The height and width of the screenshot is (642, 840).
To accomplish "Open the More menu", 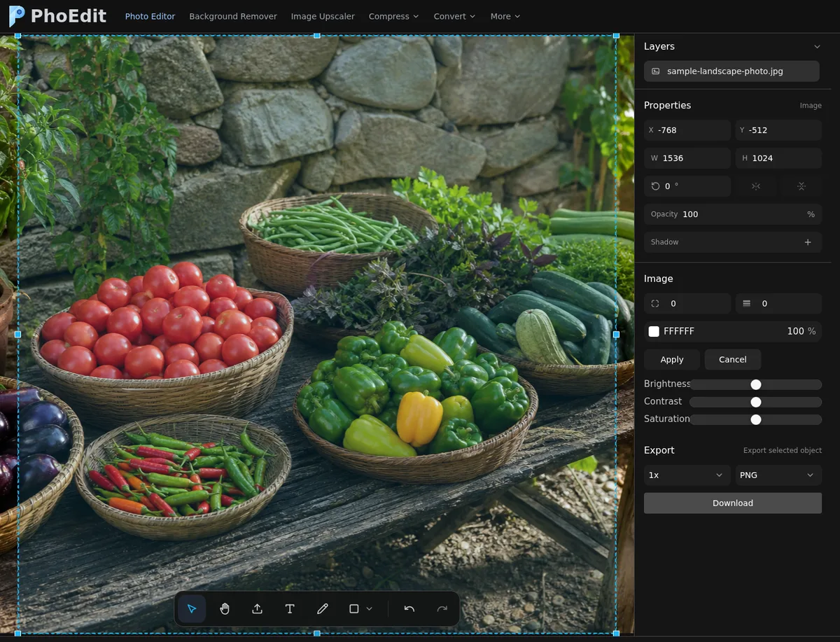I will tap(505, 16).
